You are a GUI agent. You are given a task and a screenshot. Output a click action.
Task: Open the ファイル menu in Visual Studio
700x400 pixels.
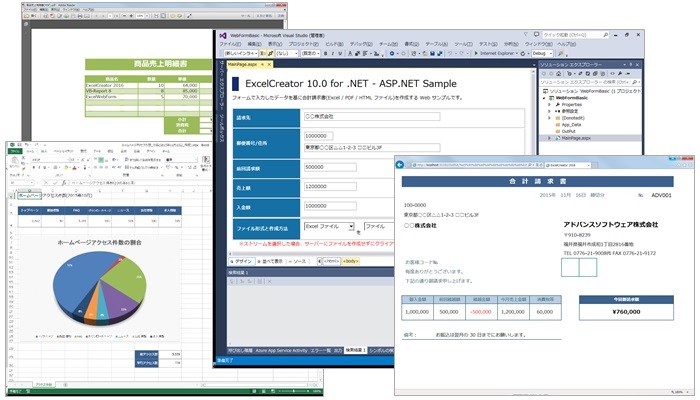click(230, 44)
